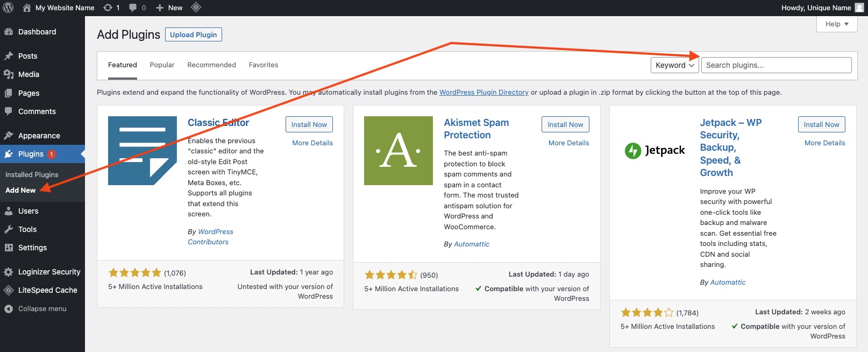Click the LiteSpeed Cache sidebar icon
Screen dimensions: 868x352
pyautogui.click(x=9, y=290)
